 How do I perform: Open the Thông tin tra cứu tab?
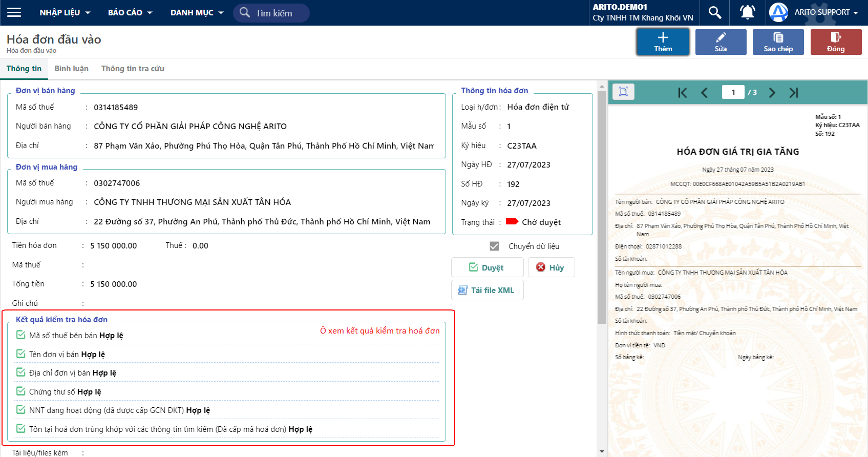133,69
